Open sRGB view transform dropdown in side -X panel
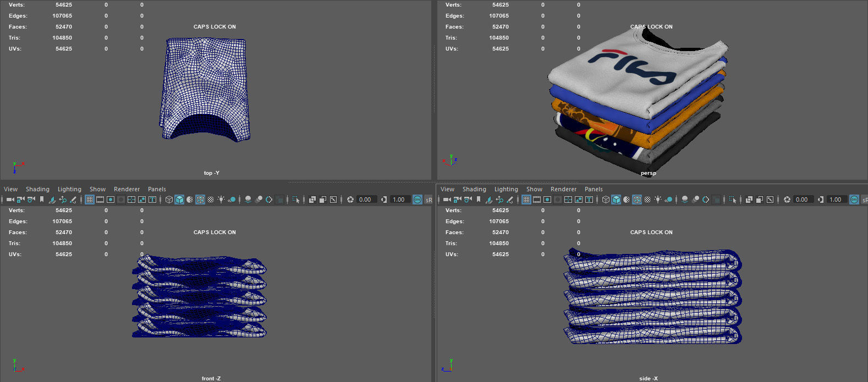 click(864, 200)
